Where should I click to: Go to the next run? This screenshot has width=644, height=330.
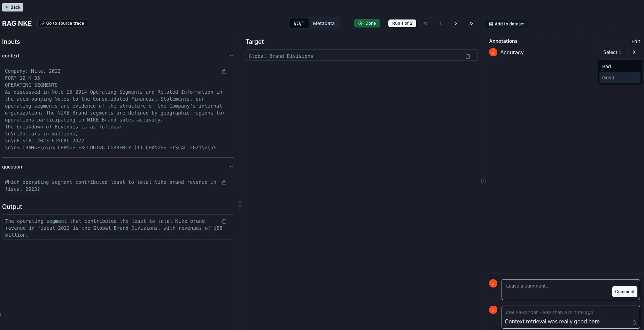[456, 23]
